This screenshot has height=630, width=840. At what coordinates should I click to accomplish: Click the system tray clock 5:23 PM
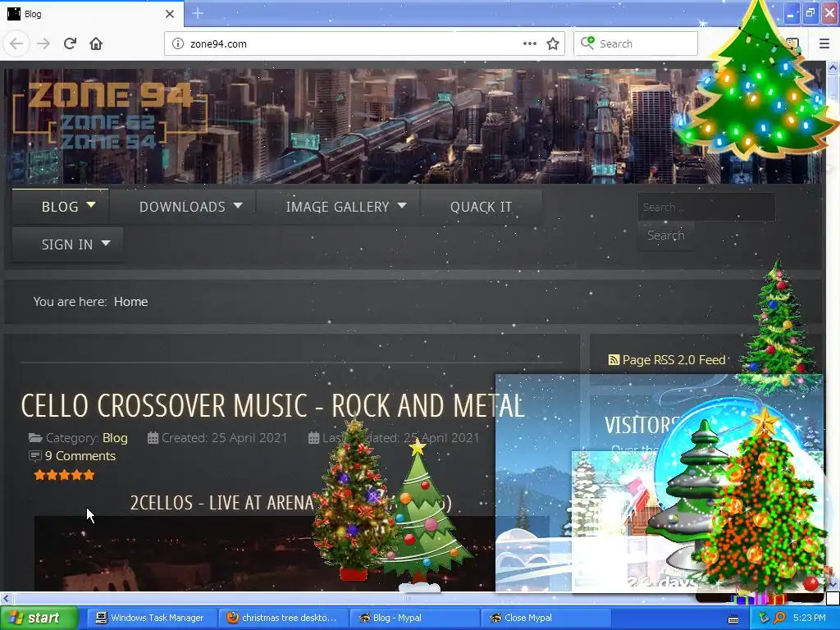pos(810,619)
